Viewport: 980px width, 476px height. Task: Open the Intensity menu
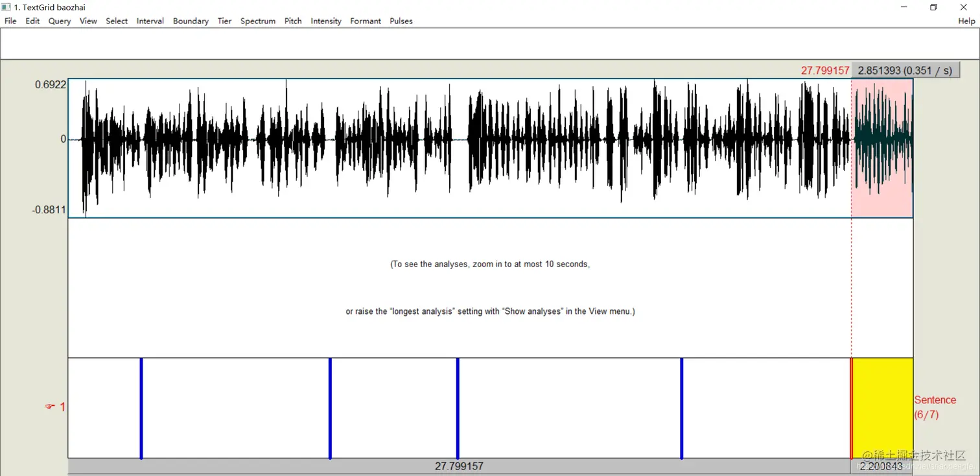pyautogui.click(x=326, y=21)
